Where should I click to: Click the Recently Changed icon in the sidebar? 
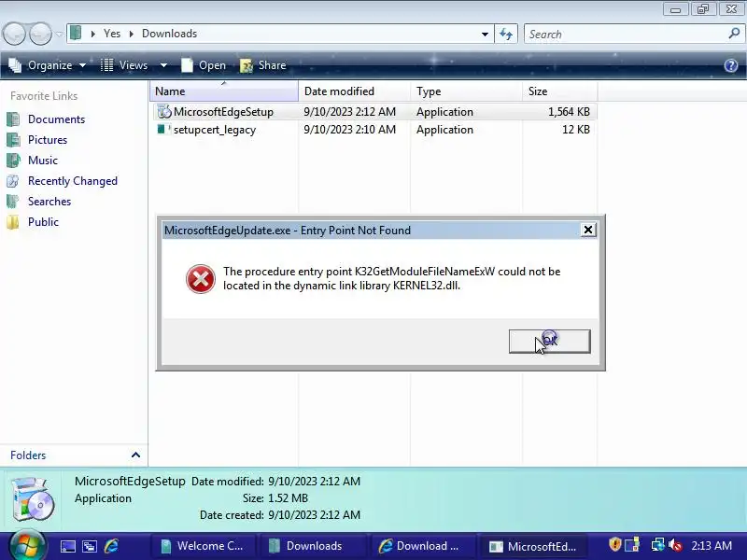[x=13, y=180]
